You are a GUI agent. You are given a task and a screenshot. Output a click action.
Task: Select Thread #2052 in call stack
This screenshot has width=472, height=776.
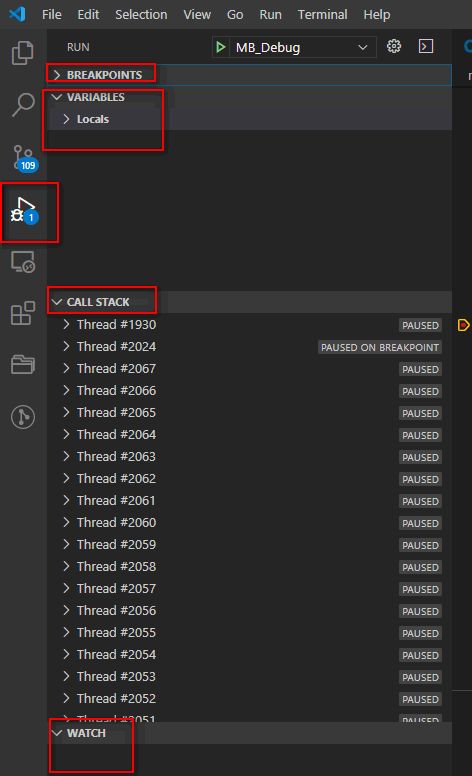pos(249,699)
